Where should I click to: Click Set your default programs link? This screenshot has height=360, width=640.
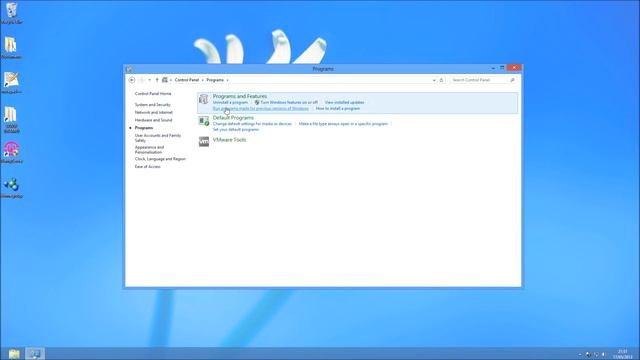pyautogui.click(x=236, y=129)
